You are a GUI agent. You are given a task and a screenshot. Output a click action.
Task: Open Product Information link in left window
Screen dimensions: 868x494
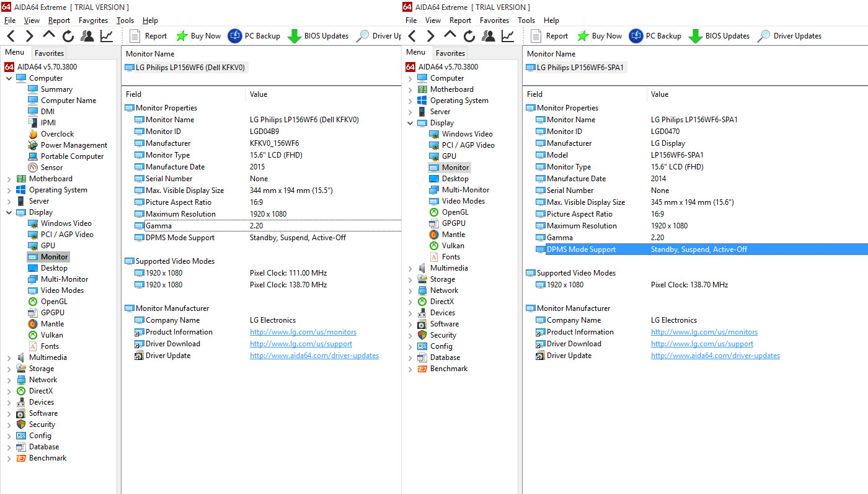[x=303, y=332]
